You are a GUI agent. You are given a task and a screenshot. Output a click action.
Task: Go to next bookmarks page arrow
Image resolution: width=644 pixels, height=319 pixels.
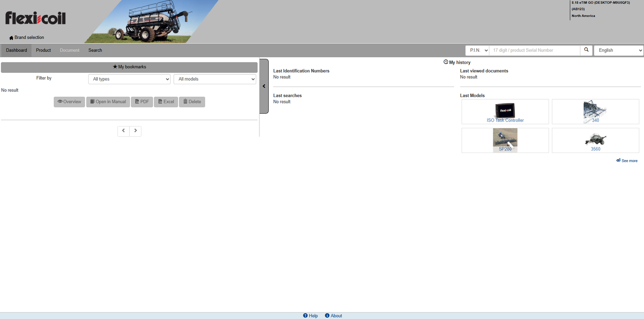click(135, 131)
